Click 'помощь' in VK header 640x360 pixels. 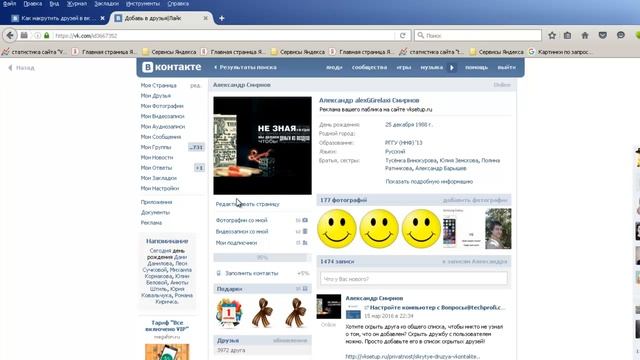[x=476, y=67]
